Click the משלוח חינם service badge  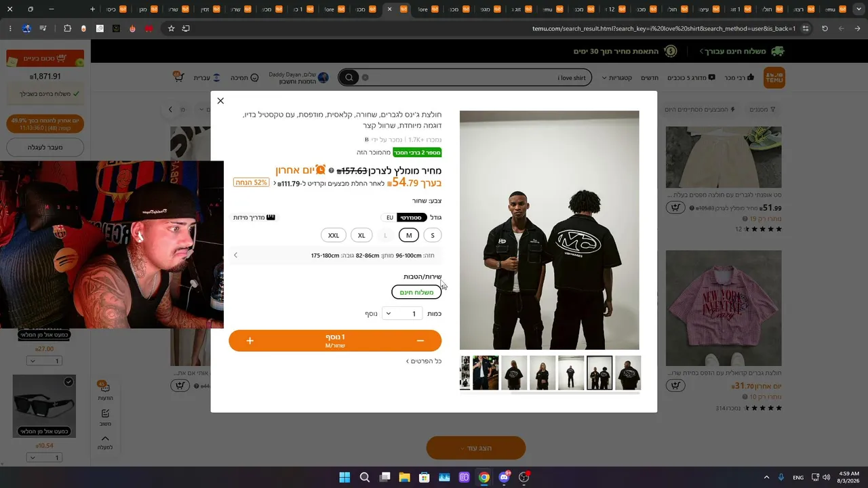[x=416, y=292]
